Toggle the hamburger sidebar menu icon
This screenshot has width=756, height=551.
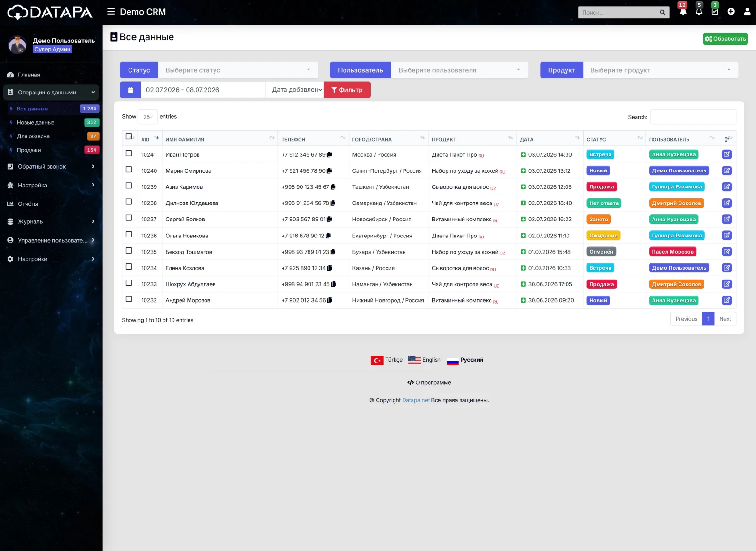(111, 12)
